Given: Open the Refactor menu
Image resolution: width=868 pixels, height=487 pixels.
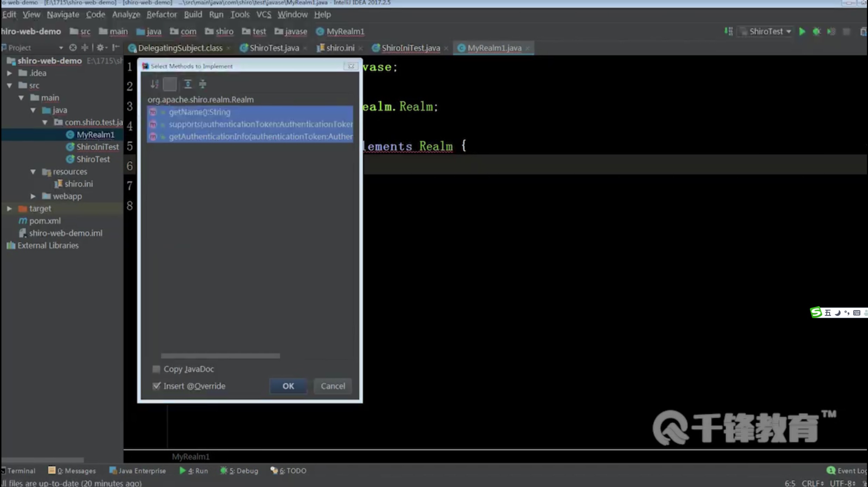Looking at the screenshot, I should [x=162, y=14].
